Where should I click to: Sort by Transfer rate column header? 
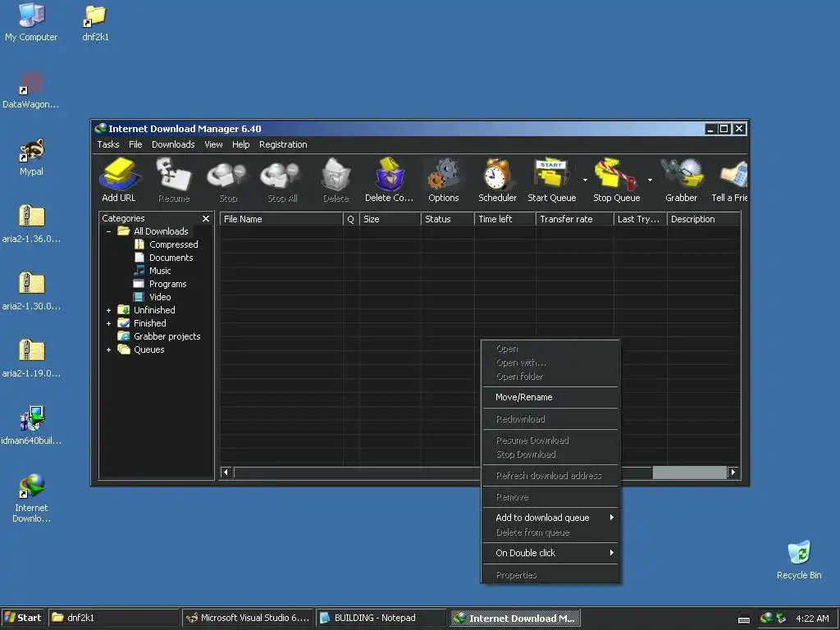(x=574, y=219)
